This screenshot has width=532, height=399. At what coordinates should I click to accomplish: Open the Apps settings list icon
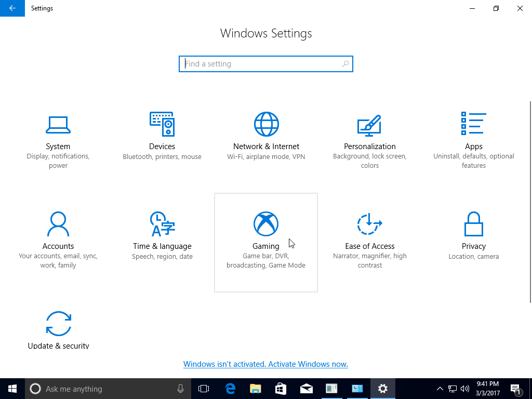pyautogui.click(x=474, y=124)
